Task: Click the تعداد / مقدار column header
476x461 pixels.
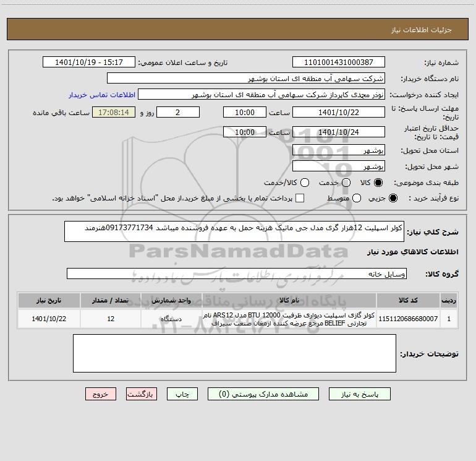Action: coord(111,300)
